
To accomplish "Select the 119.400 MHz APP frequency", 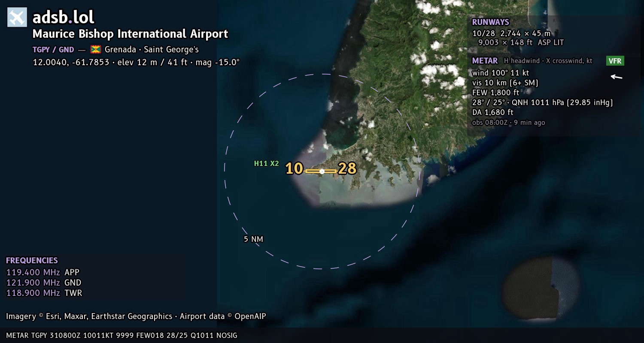I will tap(43, 272).
